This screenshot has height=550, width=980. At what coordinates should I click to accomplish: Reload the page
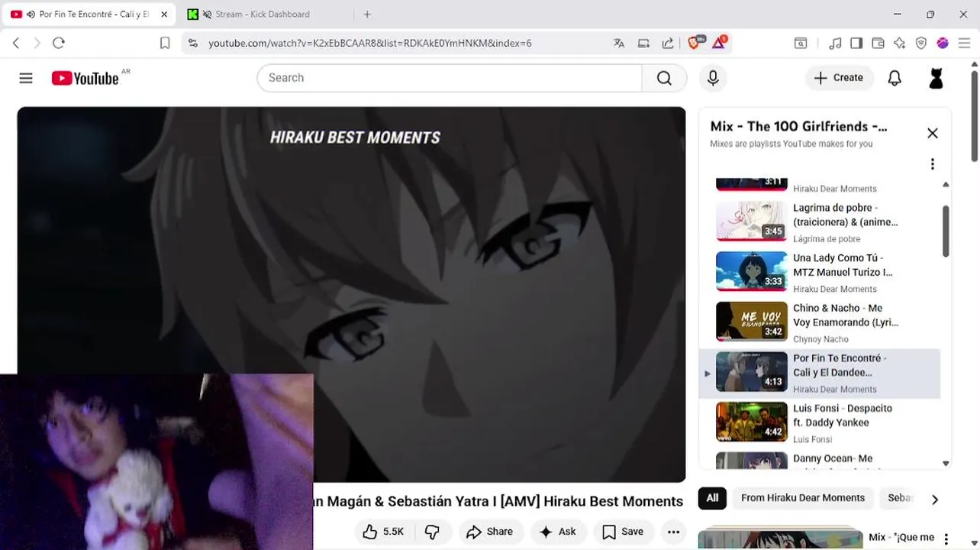coord(59,43)
